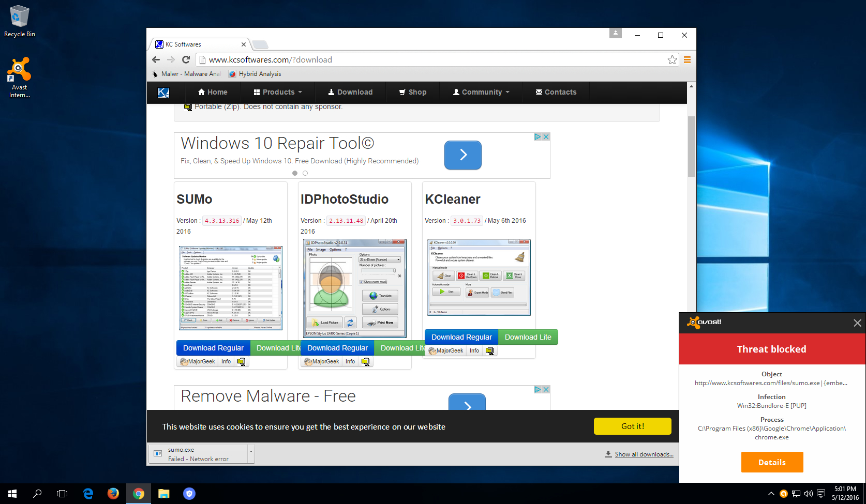Click Download Regular for KCleaner
The image size is (866, 504).
click(x=461, y=337)
